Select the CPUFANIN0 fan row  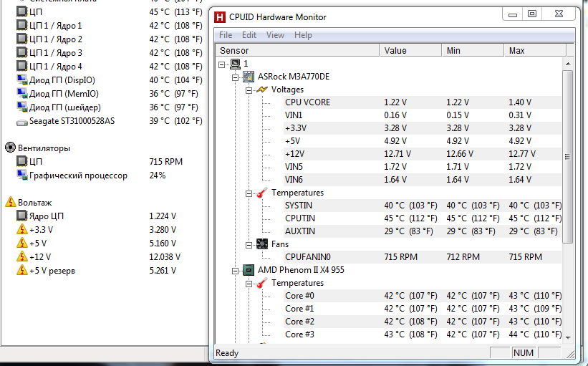coord(423,257)
